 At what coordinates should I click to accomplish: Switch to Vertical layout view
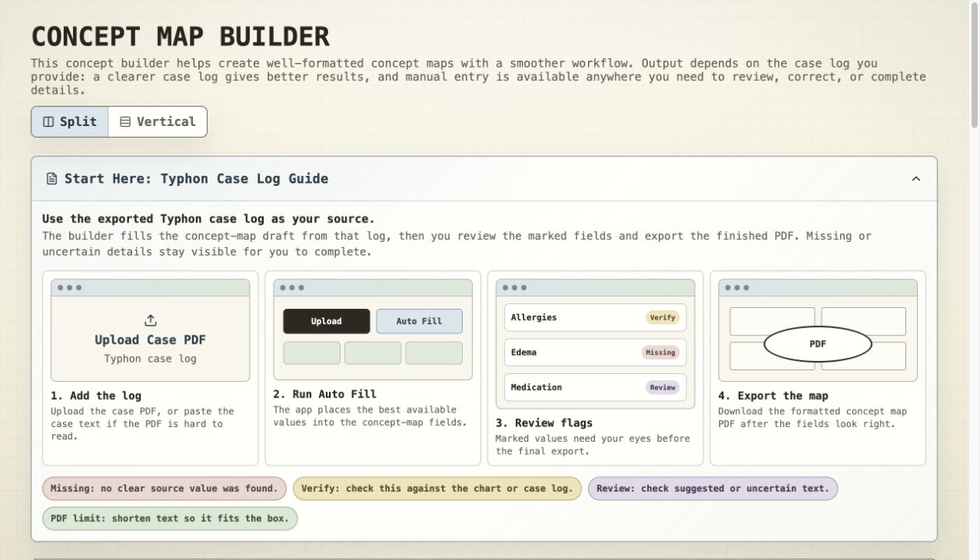click(x=157, y=122)
